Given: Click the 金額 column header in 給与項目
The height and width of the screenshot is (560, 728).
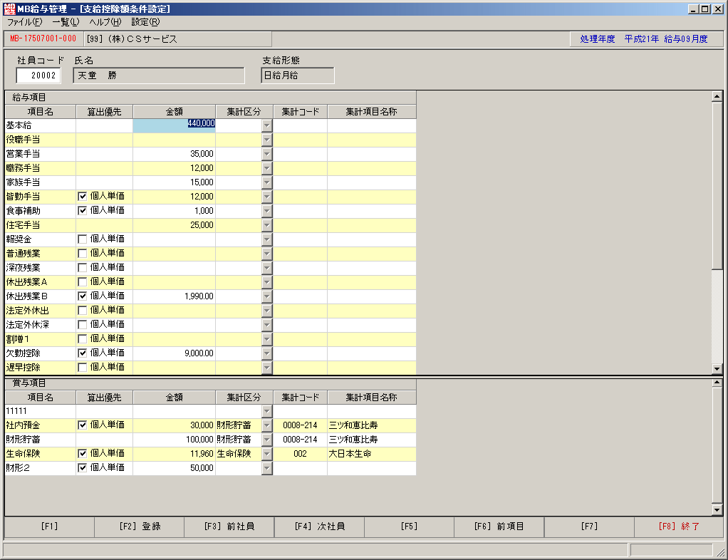Looking at the screenshot, I should point(174,112).
